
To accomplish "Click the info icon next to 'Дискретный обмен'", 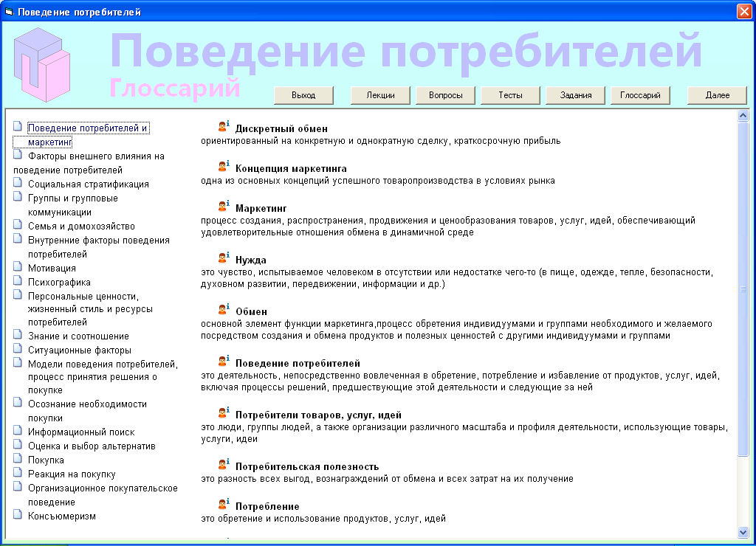I will [x=223, y=126].
